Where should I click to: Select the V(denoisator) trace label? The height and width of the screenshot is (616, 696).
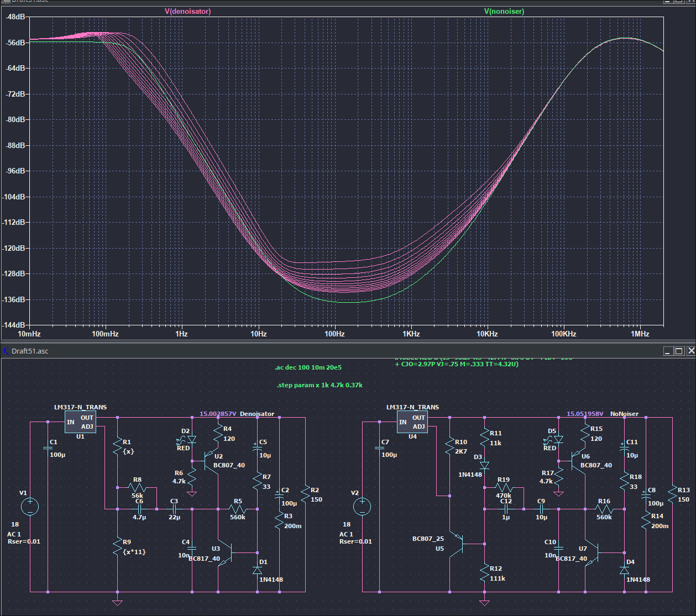tap(188, 11)
